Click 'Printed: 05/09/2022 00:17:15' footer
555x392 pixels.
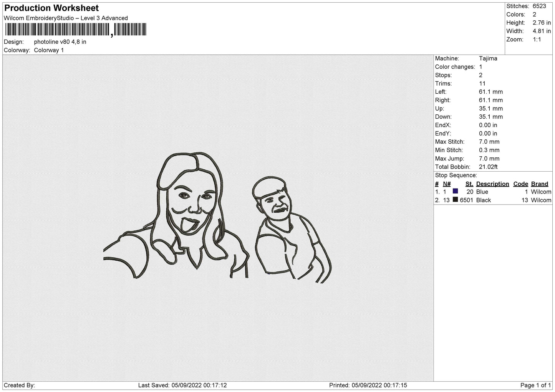point(368,385)
